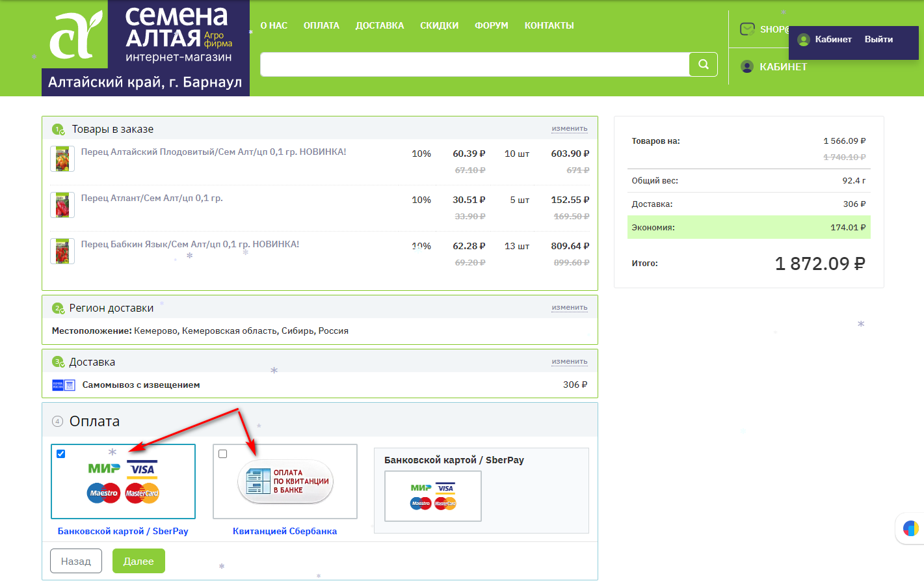Click the search magnifier icon button
Image resolution: width=924 pixels, height=583 pixels.
tap(703, 64)
